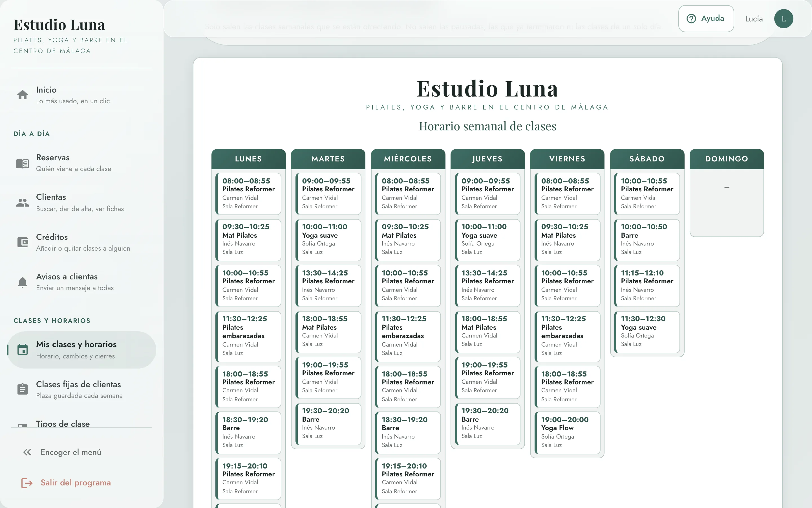The width and height of the screenshot is (812, 508).
Task: Select Créditos in the sidebar
Action: [x=81, y=242]
